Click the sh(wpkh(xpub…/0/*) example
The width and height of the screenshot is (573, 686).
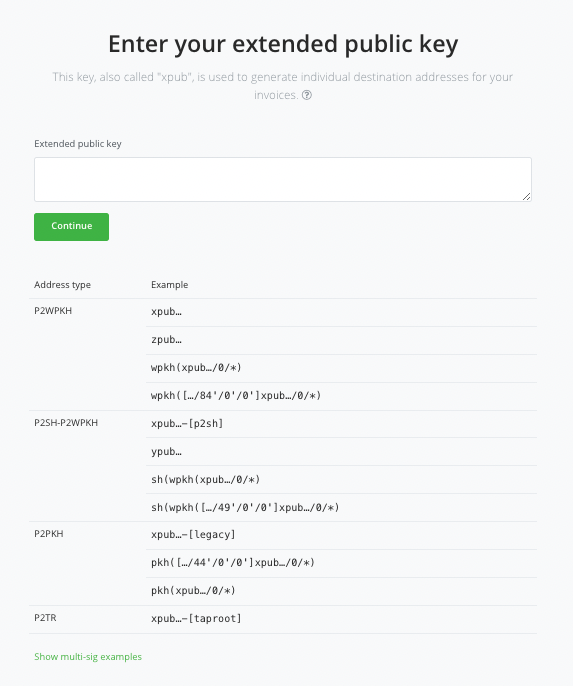206,480
